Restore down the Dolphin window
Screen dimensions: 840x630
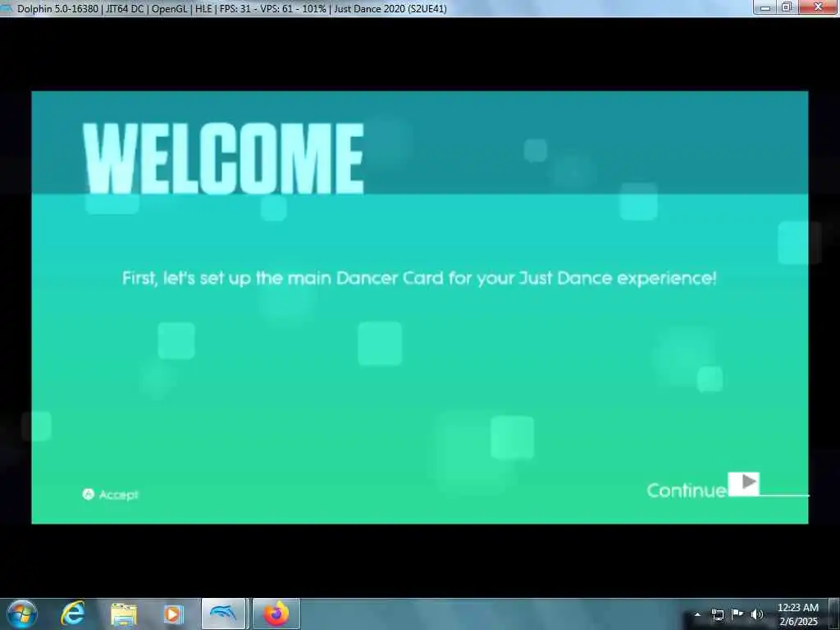(x=787, y=7)
